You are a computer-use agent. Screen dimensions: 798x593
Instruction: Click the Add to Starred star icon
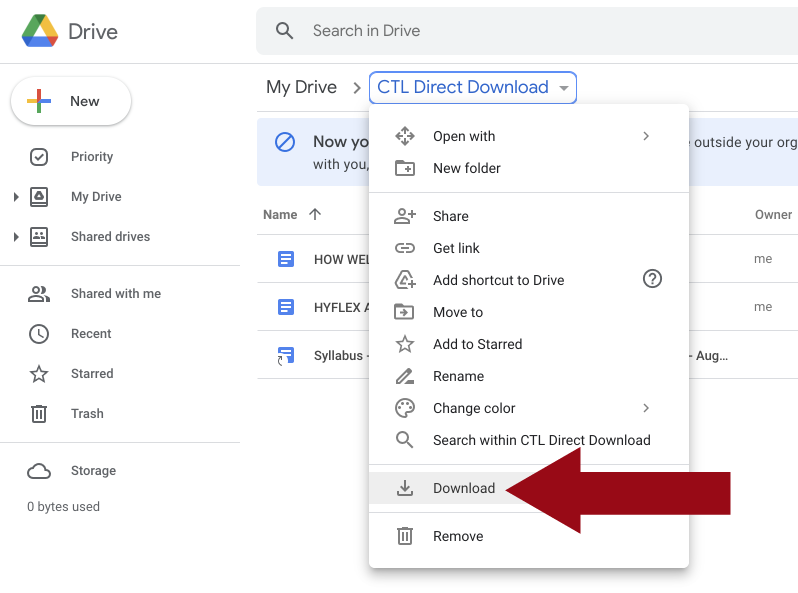[x=405, y=344]
